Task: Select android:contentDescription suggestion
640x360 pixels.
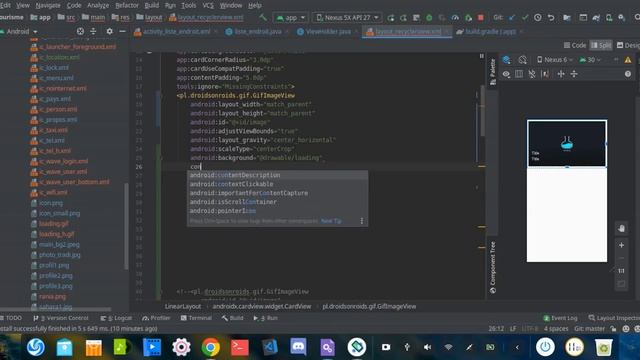Action: coord(278,175)
